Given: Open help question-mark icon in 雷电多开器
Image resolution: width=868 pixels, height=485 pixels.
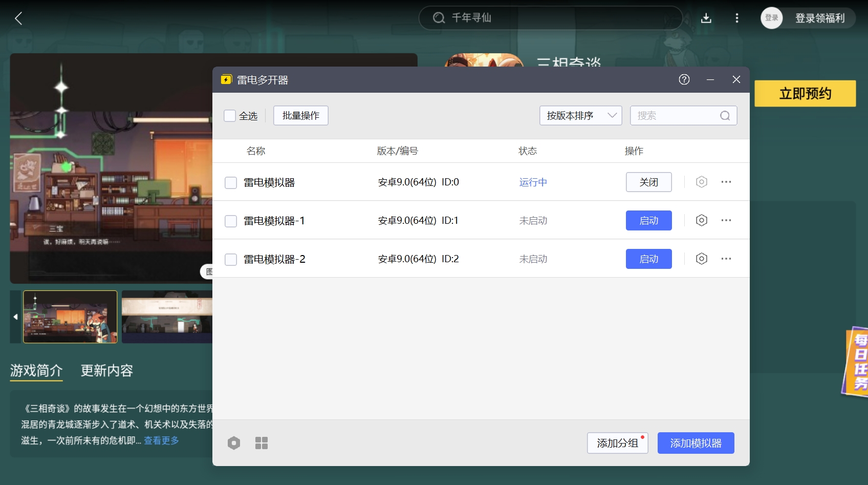Looking at the screenshot, I should pos(684,79).
